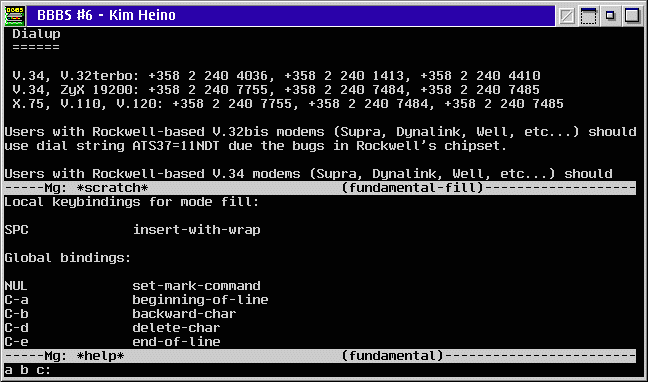The image size is (648, 382).
Task: Click the 'backward-char' command
Action: pos(184,314)
